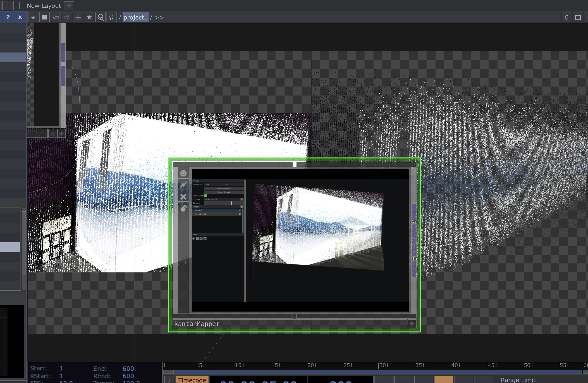Click the home icon in the path bar

pos(111,17)
